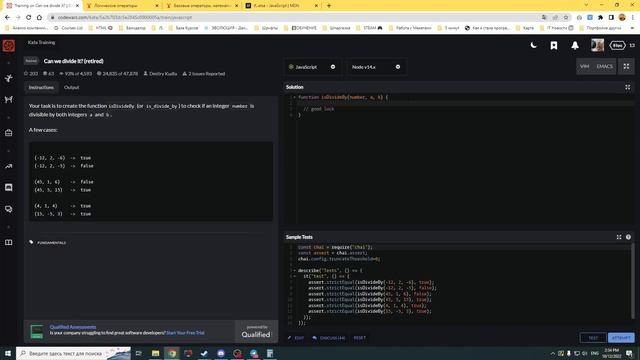Toggle dark mode with the moon icon
The height and width of the screenshot is (360, 640).
tap(533, 45)
